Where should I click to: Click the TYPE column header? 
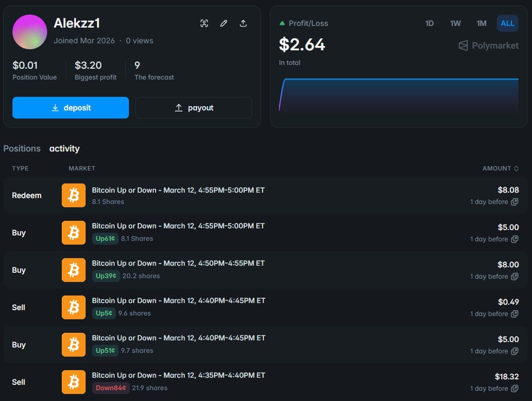21,168
